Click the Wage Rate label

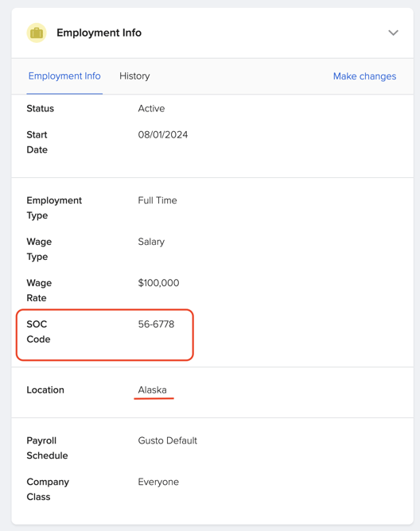(39, 290)
